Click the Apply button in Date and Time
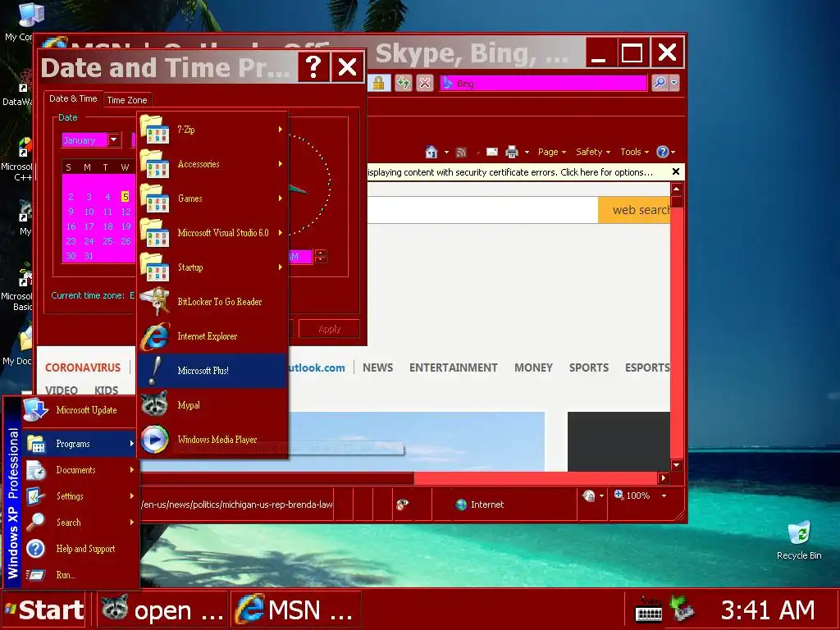The height and width of the screenshot is (630, 840). coord(329,329)
